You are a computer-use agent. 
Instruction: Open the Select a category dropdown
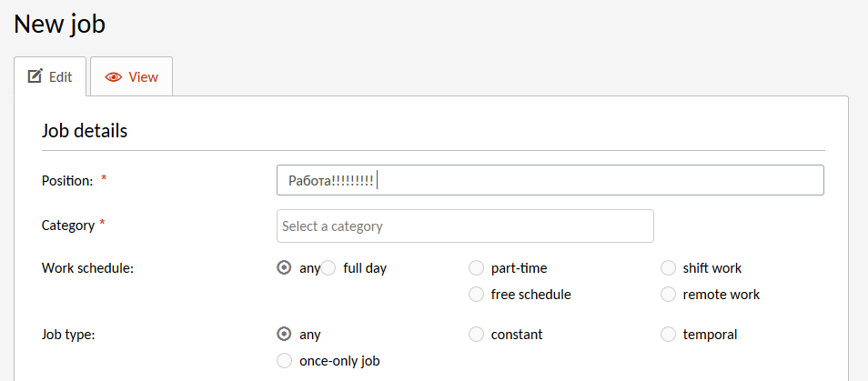tap(465, 226)
